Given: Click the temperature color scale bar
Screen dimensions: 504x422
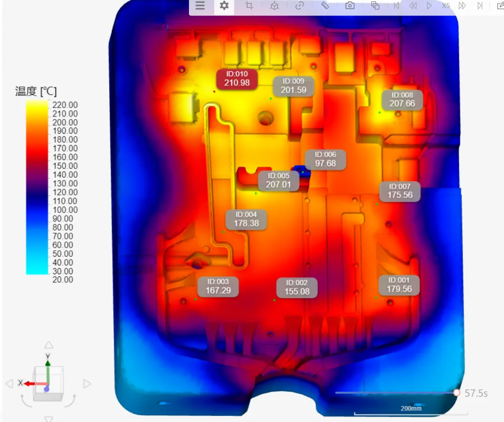Looking at the screenshot, I should (x=37, y=187).
